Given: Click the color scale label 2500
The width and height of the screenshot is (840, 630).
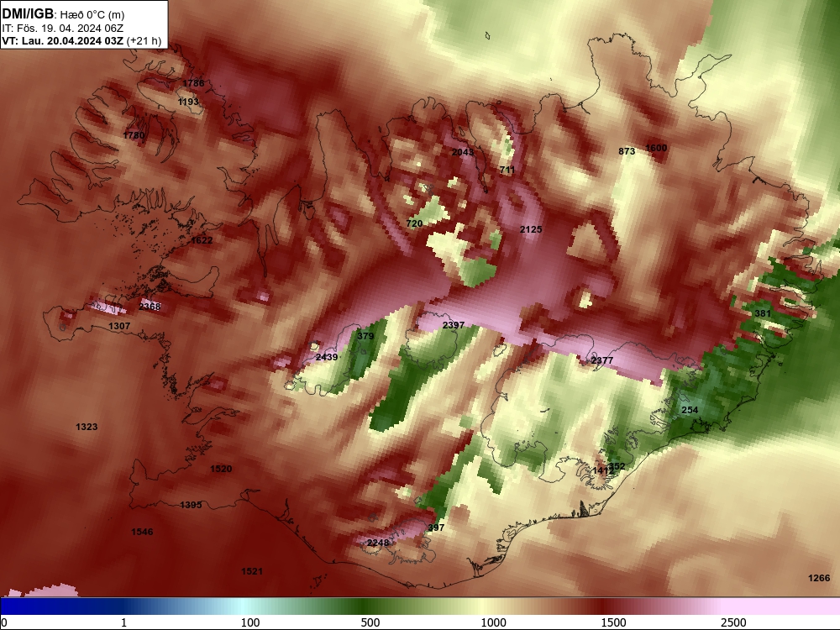Looking at the screenshot, I should coord(733,622).
